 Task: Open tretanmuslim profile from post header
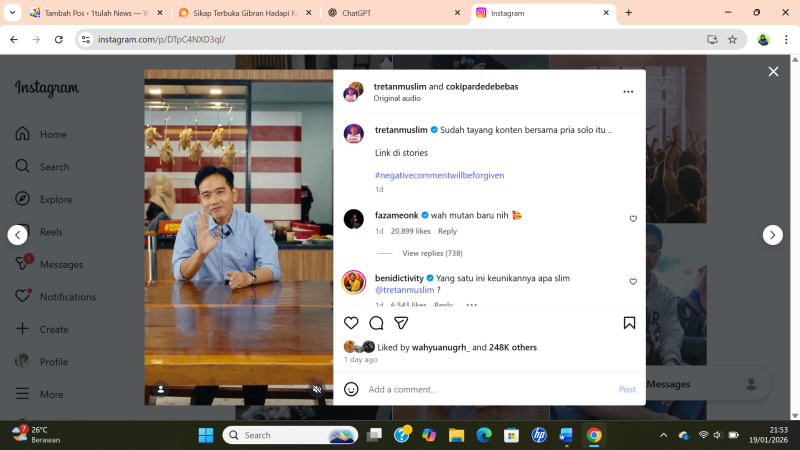(400, 86)
